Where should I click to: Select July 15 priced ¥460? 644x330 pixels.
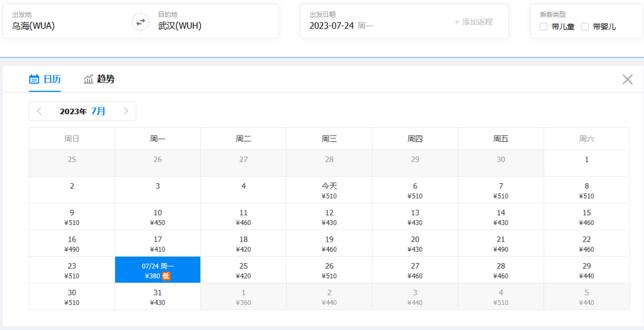pyautogui.click(x=587, y=217)
